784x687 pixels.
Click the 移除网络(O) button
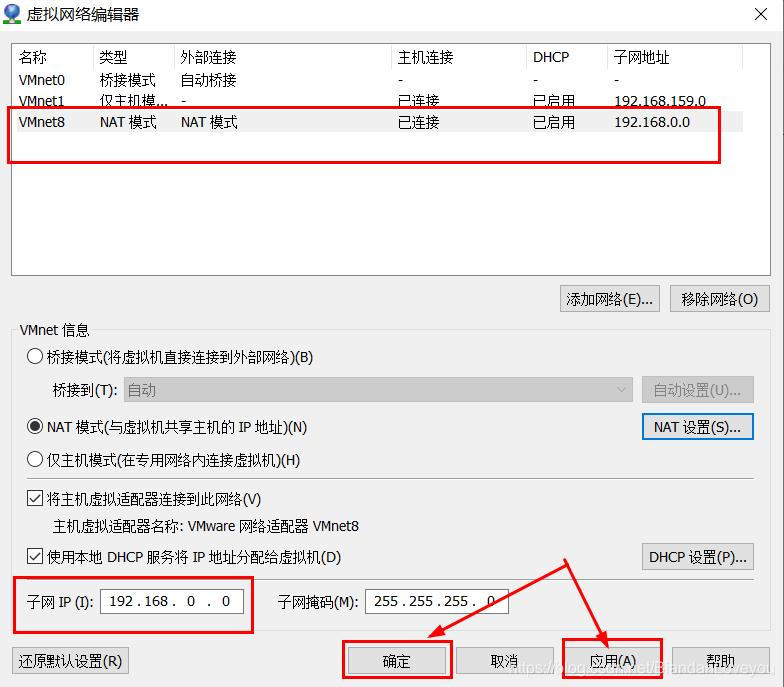pyautogui.click(x=720, y=299)
